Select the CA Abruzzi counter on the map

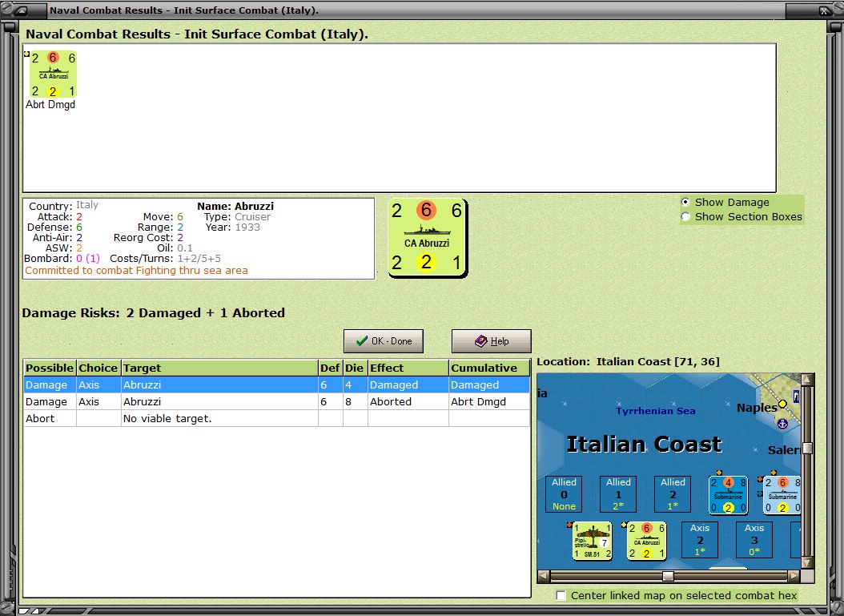coord(647,541)
